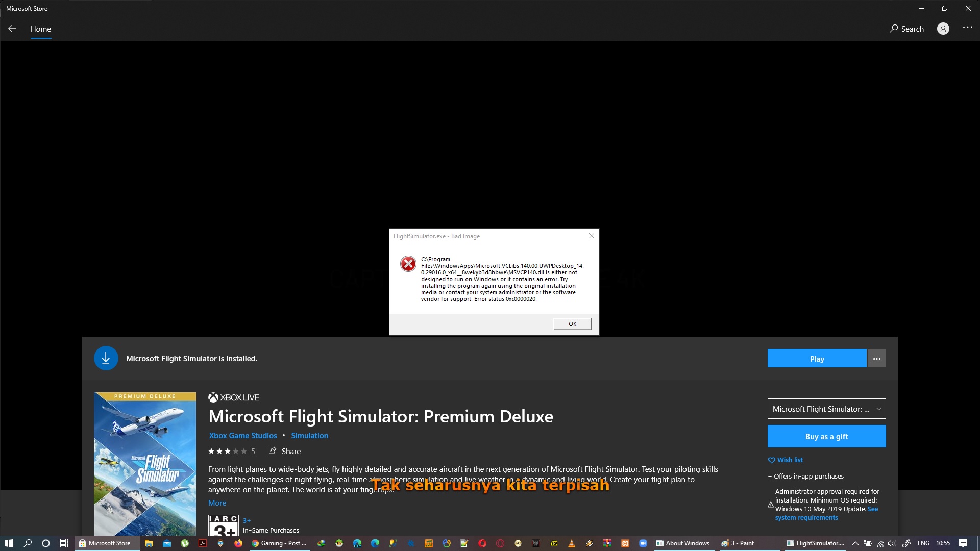Open See system requirements link

point(806,517)
